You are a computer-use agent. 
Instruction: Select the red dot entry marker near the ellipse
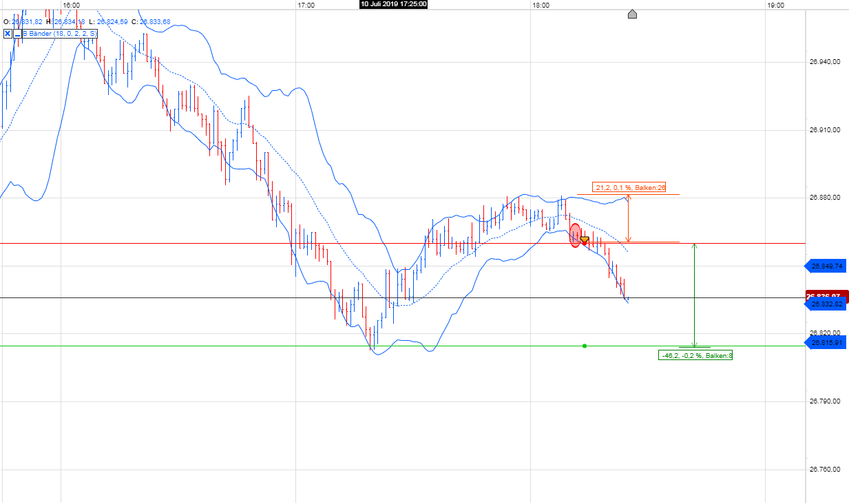585,243
